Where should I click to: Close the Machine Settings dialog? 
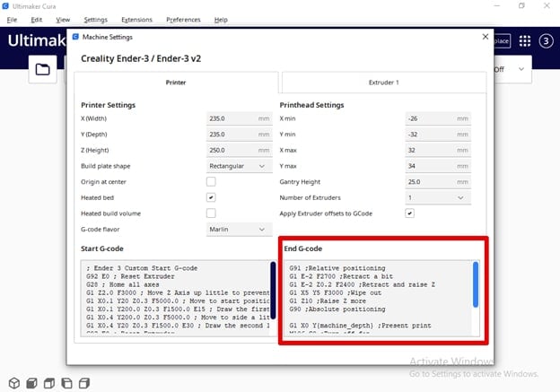[485, 37]
